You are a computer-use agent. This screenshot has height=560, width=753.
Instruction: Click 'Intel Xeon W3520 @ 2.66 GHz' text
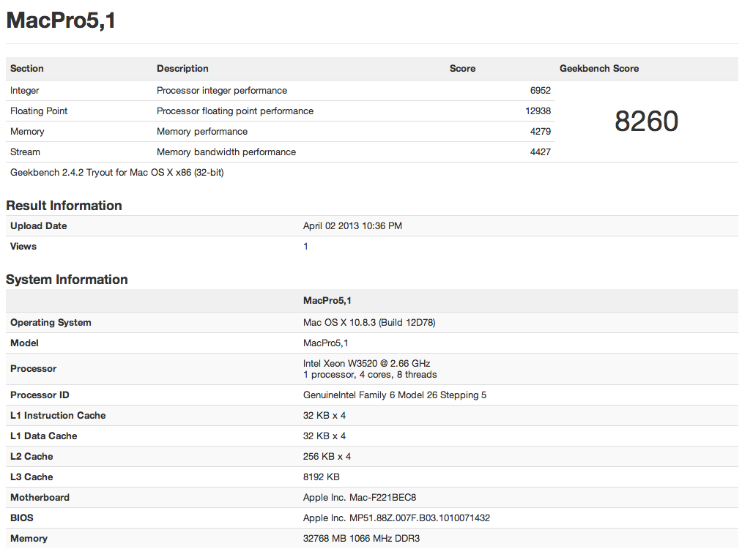point(366,364)
